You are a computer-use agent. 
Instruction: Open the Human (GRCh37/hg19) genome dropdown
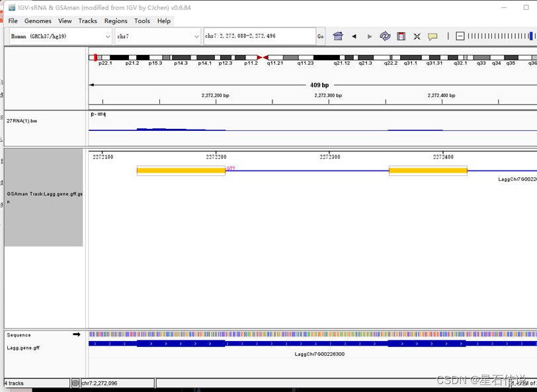(60, 36)
